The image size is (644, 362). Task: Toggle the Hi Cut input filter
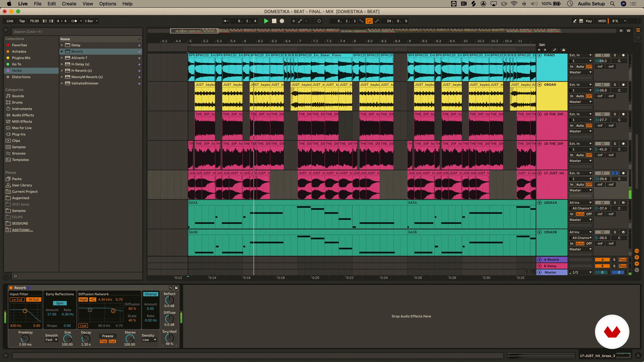coord(34,299)
